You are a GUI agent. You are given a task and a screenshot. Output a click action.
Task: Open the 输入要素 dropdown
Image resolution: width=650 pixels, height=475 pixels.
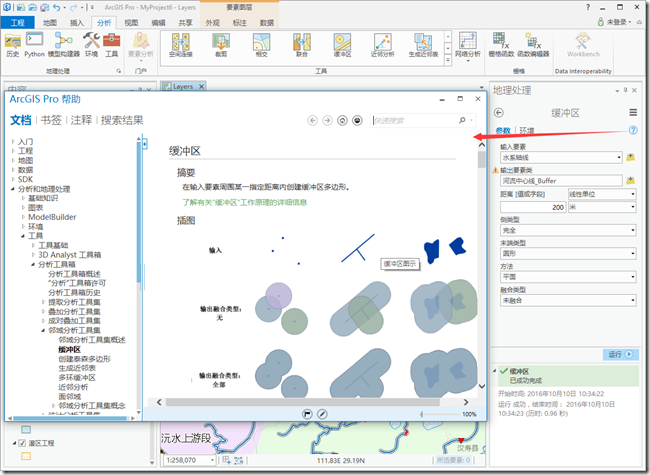pos(619,158)
